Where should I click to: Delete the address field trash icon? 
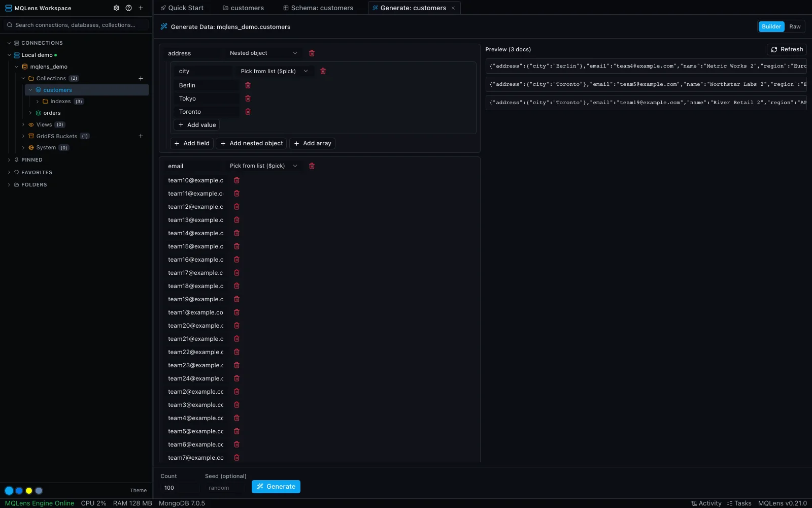point(312,53)
